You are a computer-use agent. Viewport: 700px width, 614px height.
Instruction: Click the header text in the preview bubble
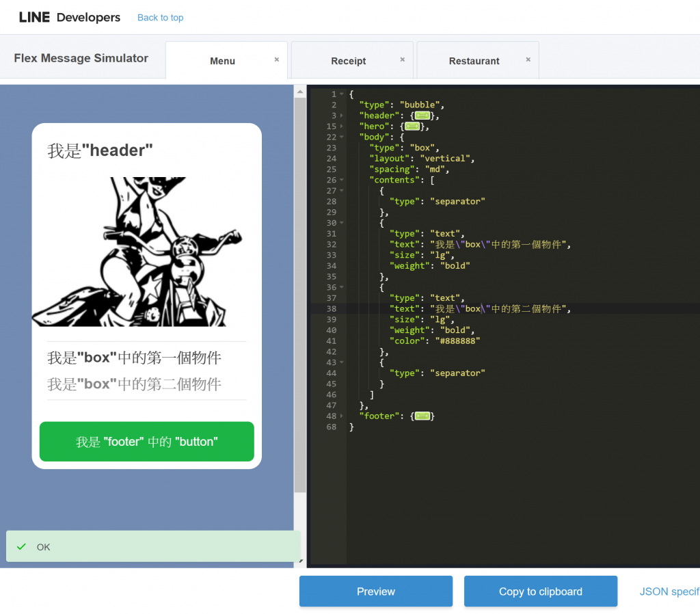[x=100, y=151]
